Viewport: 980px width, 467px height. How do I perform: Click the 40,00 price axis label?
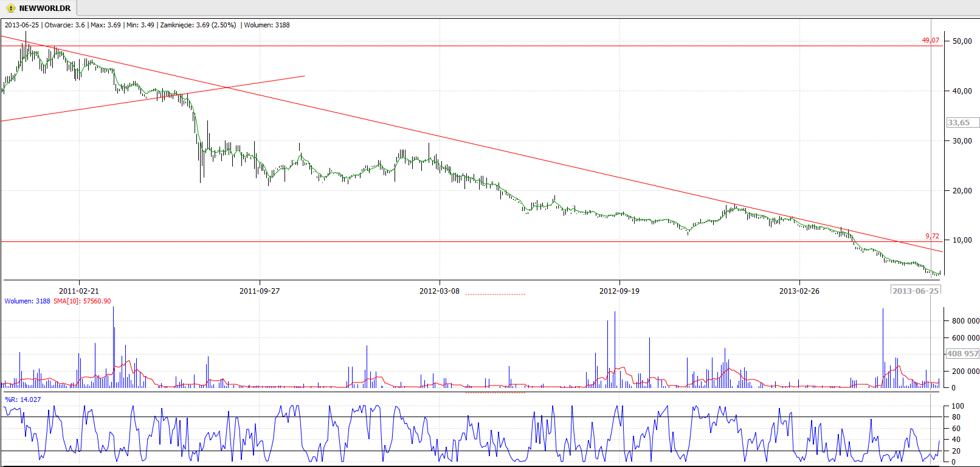point(962,91)
